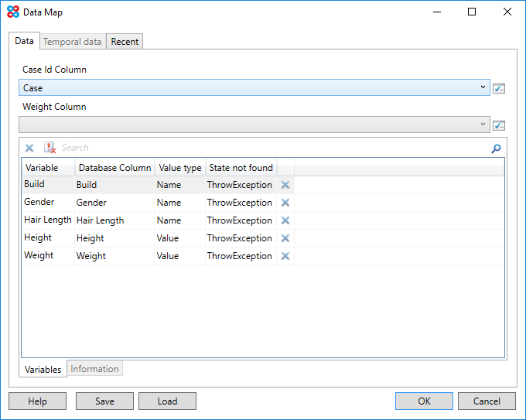Screen dimensions: 526x420
Task: Click the delete icon in the Build row
Action: [x=285, y=185]
